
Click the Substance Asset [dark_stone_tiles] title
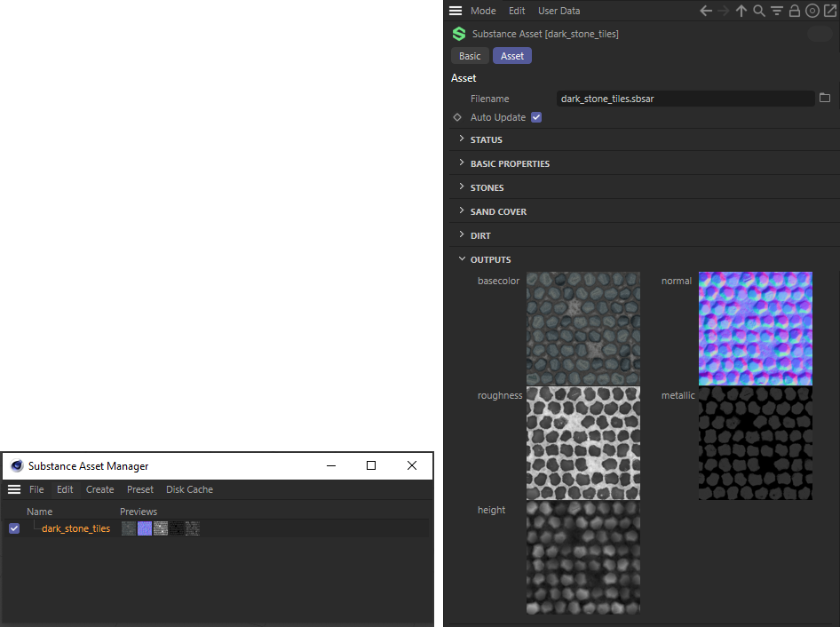point(545,34)
